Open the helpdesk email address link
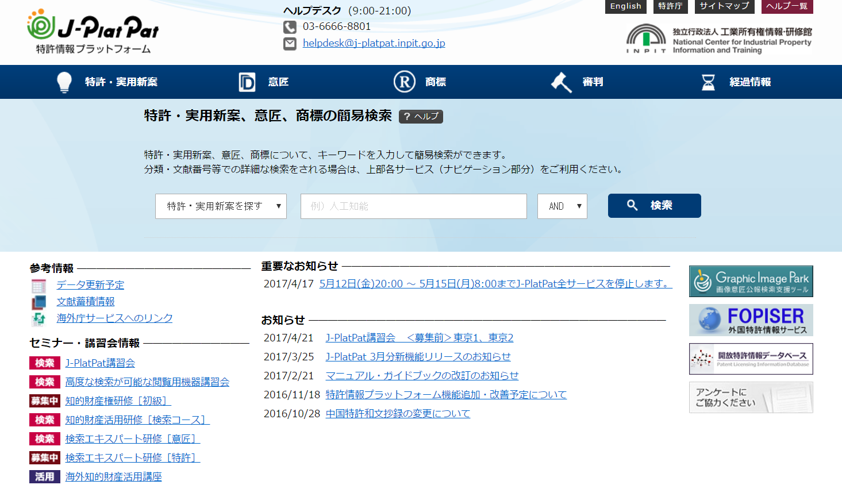This screenshot has width=842, height=504. coord(374,43)
